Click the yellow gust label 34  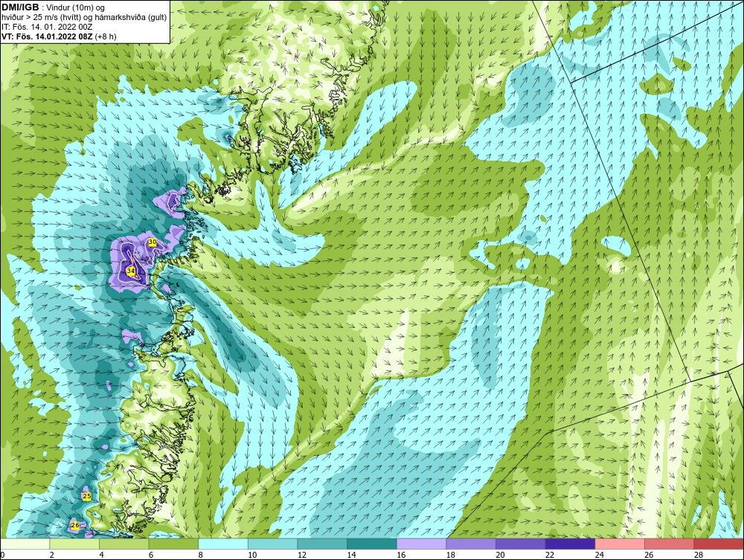tap(131, 271)
